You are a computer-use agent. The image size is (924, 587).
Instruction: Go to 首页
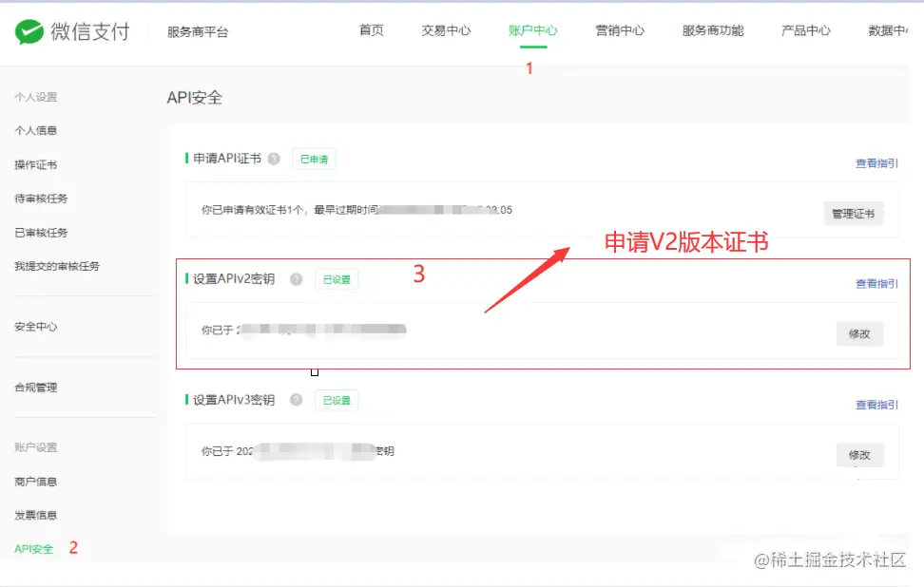371,29
